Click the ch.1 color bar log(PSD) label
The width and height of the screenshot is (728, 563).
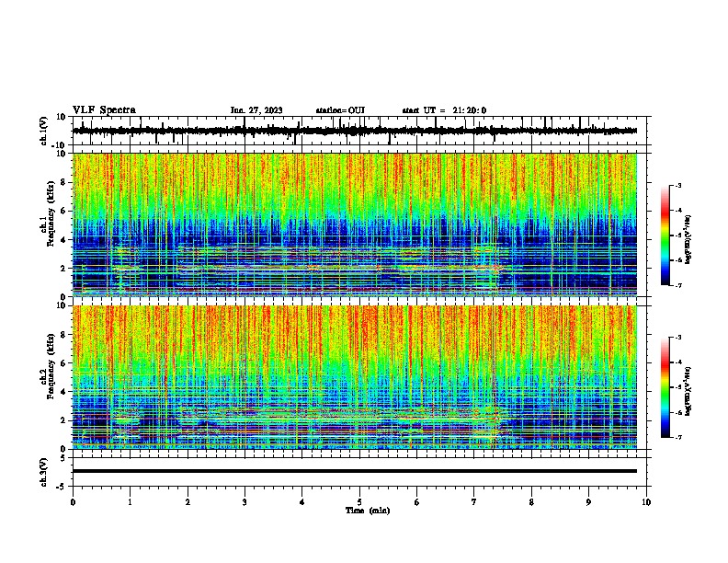[x=688, y=239]
